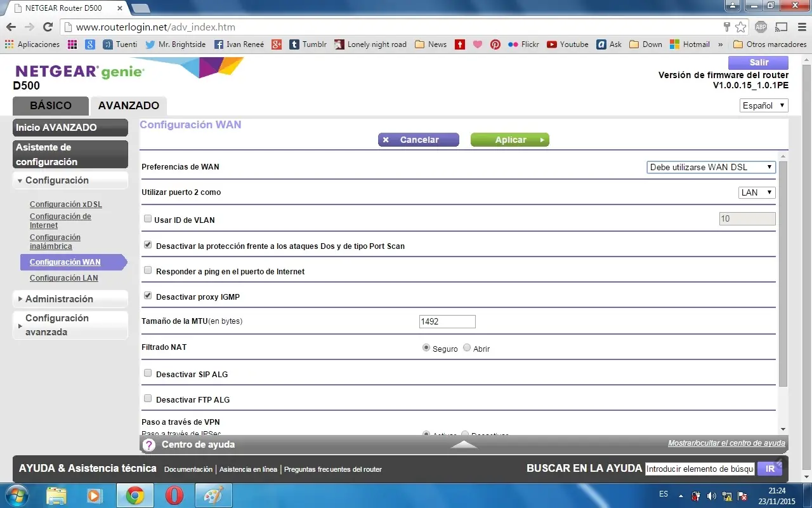The image size is (812, 508).
Task: Check Desactivar SIP ALG
Action: pyautogui.click(x=148, y=373)
